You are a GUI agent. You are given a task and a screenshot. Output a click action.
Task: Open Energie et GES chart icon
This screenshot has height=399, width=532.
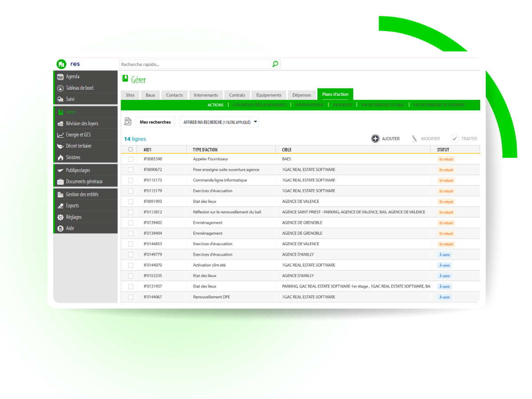(61, 135)
